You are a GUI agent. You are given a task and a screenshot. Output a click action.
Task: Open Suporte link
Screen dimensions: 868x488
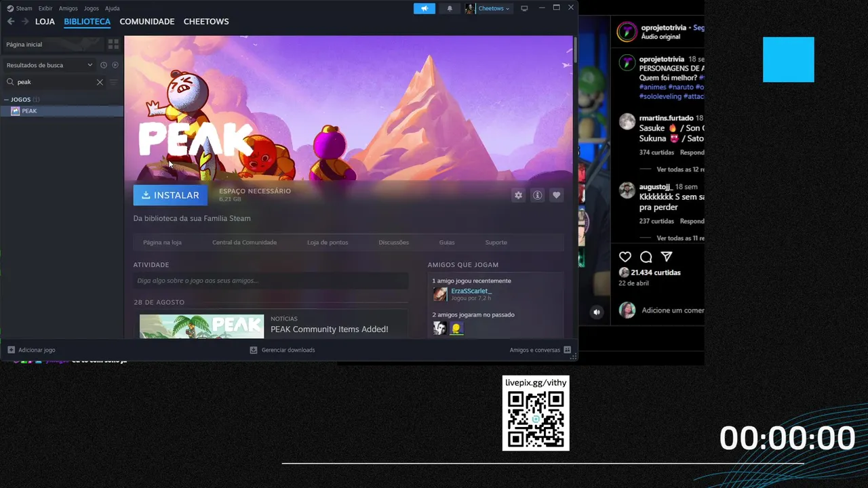point(496,243)
